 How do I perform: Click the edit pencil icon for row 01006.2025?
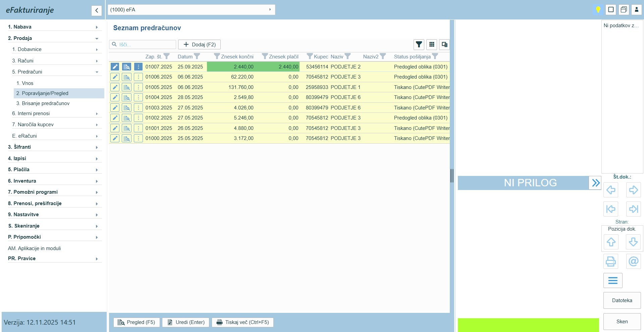pyautogui.click(x=115, y=77)
